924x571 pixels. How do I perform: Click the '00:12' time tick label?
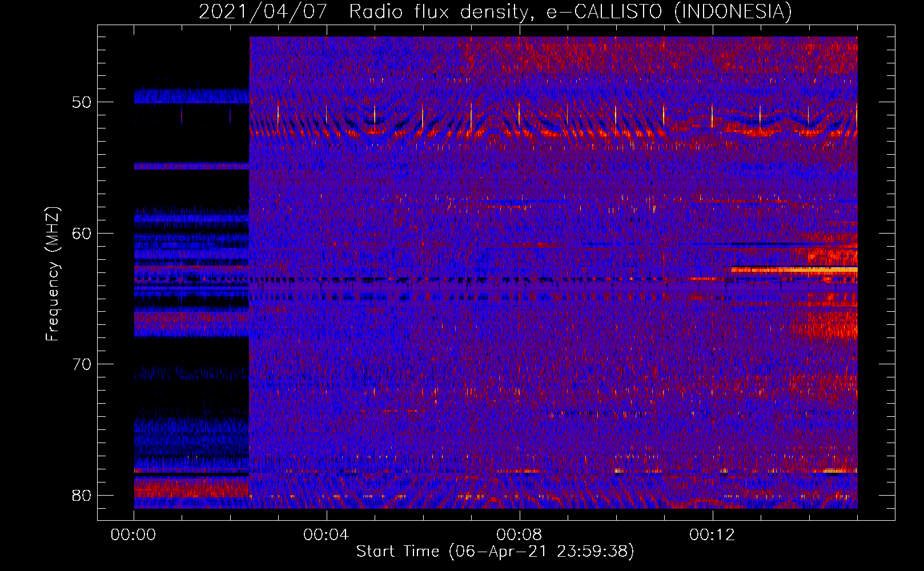(712, 535)
